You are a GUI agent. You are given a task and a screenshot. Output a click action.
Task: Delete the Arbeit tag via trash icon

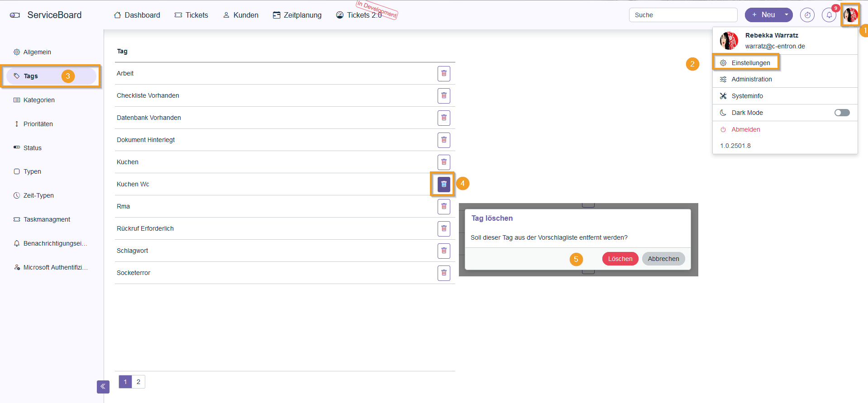pos(444,73)
